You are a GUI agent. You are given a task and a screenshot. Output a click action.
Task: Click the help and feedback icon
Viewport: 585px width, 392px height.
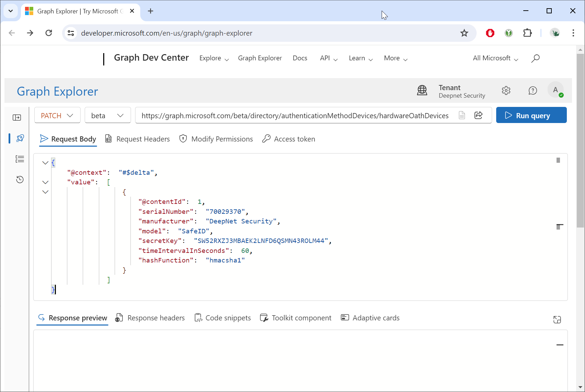pos(533,90)
